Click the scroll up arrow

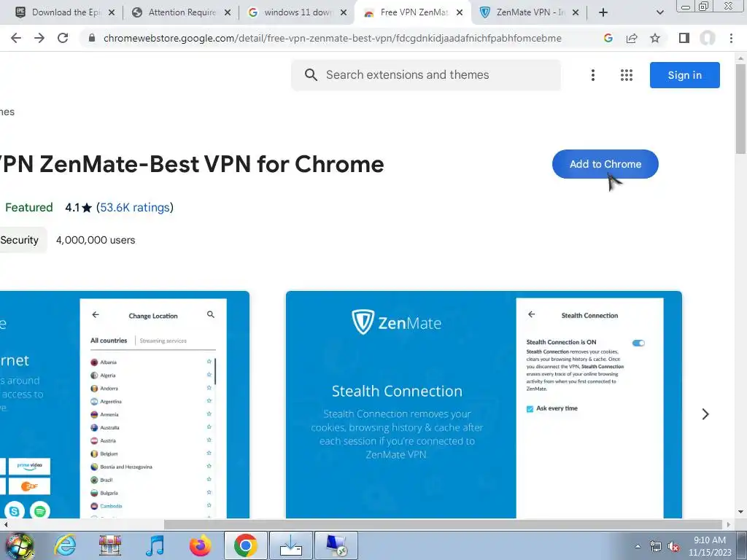pyautogui.click(x=740, y=58)
